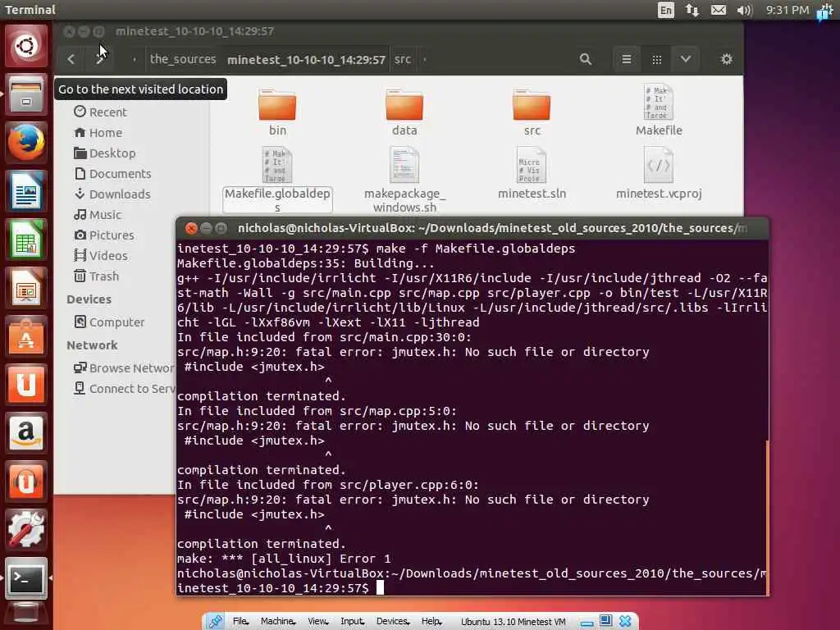Viewport: 840px width, 630px height.
Task: Go back in file manager
Action: click(71, 59)
